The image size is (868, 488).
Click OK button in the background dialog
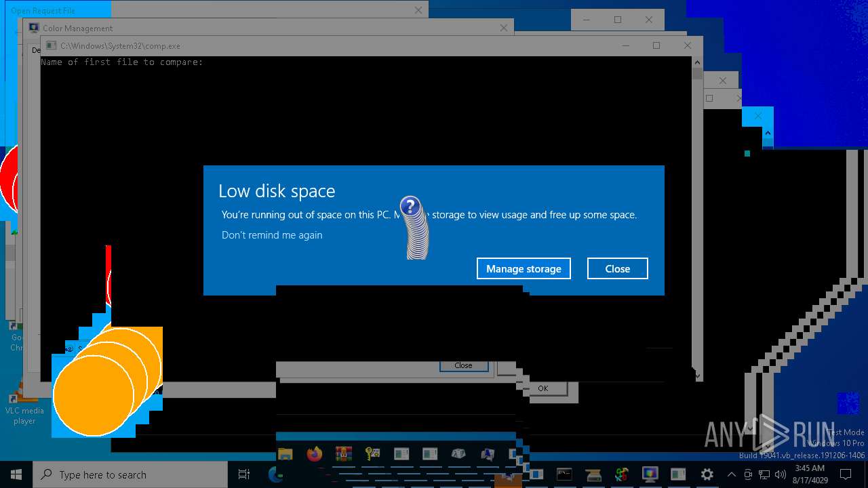(x=542, y=388)
